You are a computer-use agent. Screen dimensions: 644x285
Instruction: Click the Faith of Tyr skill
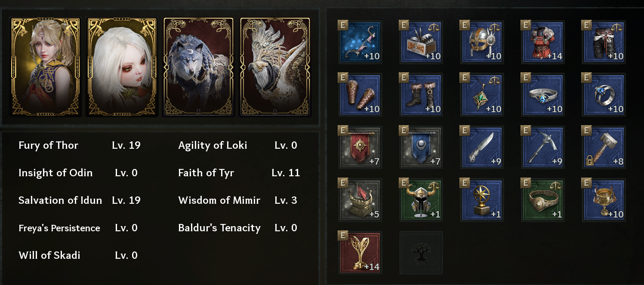(206, 173)
